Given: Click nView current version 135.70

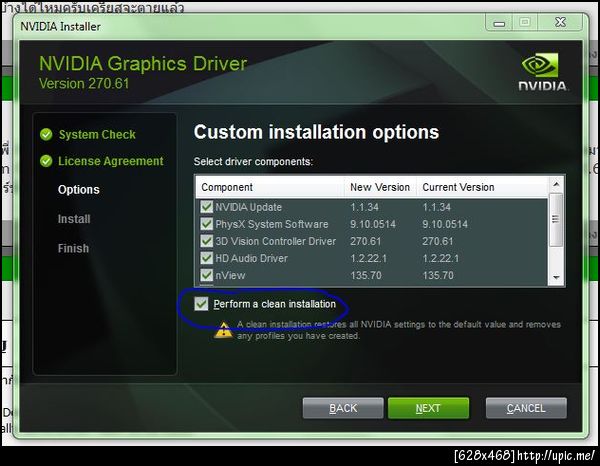Looking at the screenshot, I should pos(438,275).
